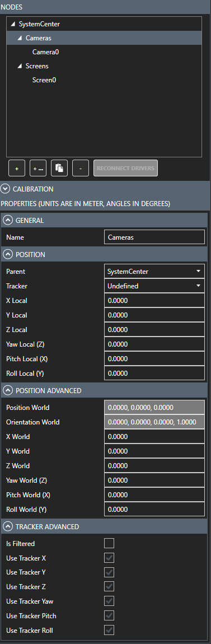Toggle the Use Tracker Pitch checkbox

click(109, 615)
